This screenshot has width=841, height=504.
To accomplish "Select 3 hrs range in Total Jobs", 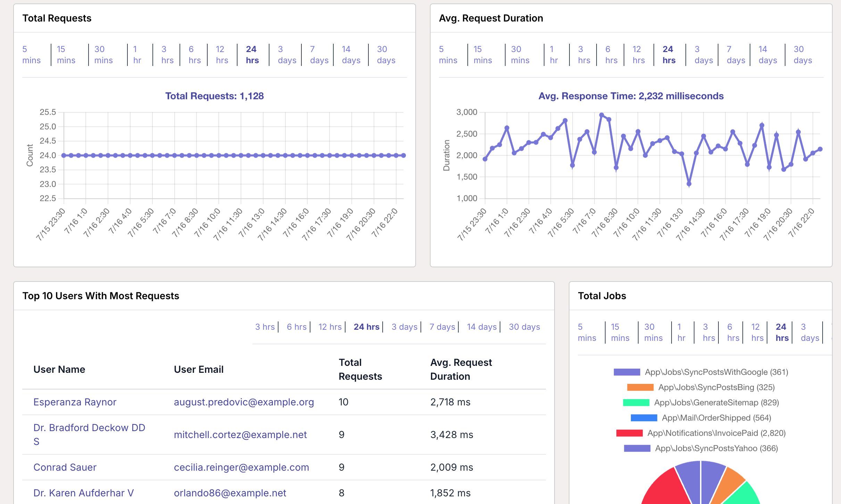I will click(x=709, y=333).
